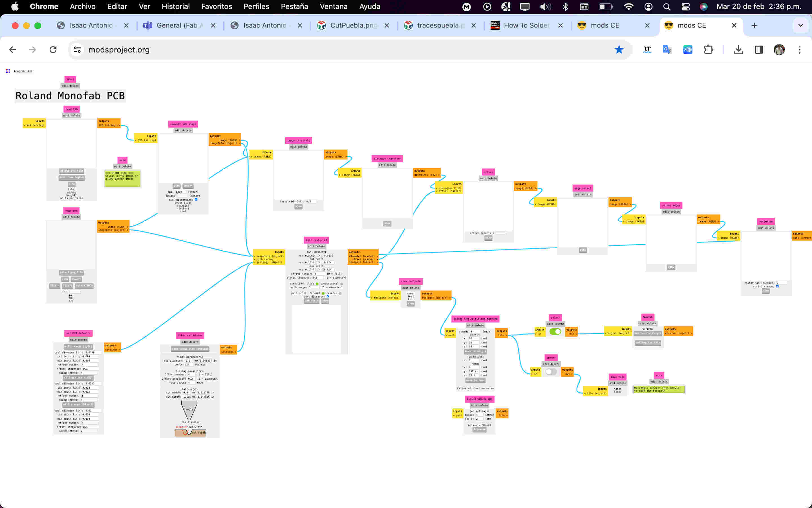Image resolution: width=812 pixels, height=508 pixels.
Task: Click select SVG file button
Action: click(x=71, y=171)
